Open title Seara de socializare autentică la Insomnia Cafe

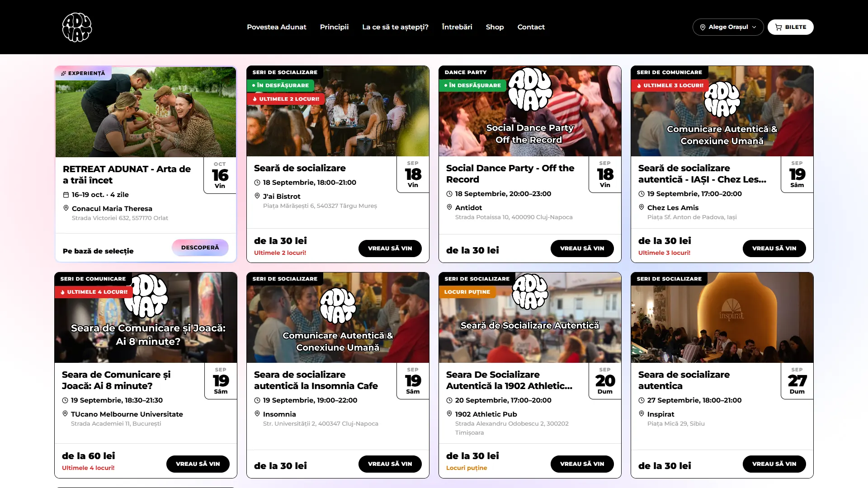[316, 380]
